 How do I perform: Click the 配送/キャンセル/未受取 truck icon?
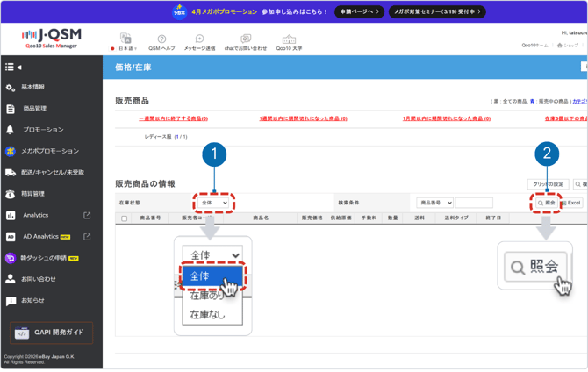coord(11,173)
